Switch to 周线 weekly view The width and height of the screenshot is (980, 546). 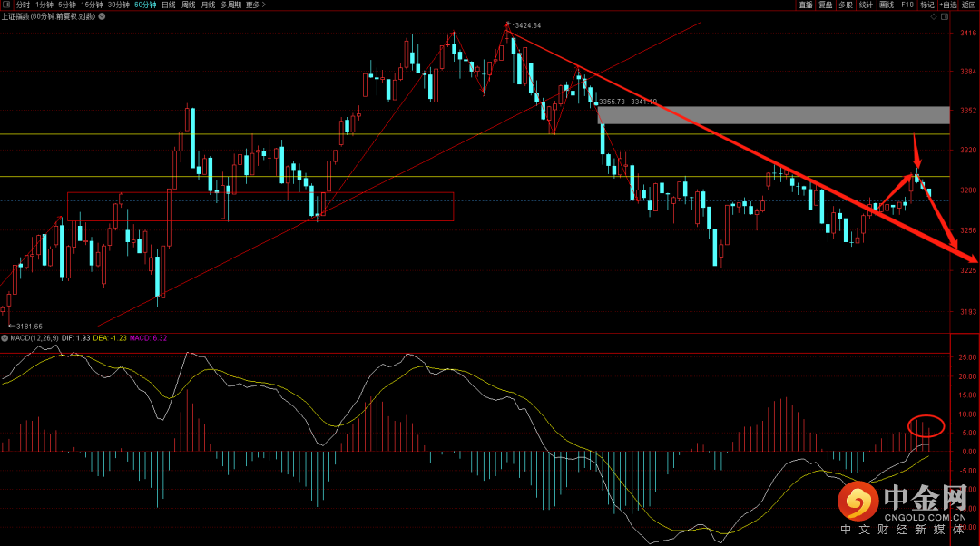pyautogui.click(x=188, y=5)
